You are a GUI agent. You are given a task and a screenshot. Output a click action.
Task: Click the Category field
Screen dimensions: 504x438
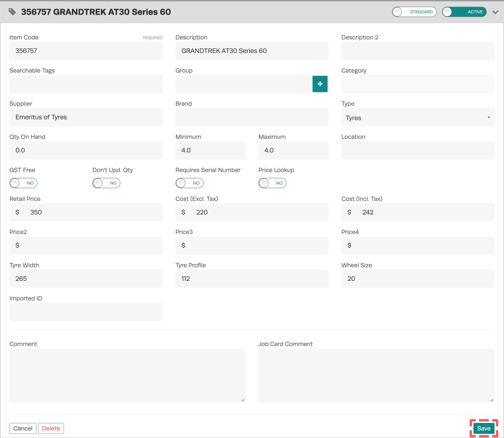point(417,84)
